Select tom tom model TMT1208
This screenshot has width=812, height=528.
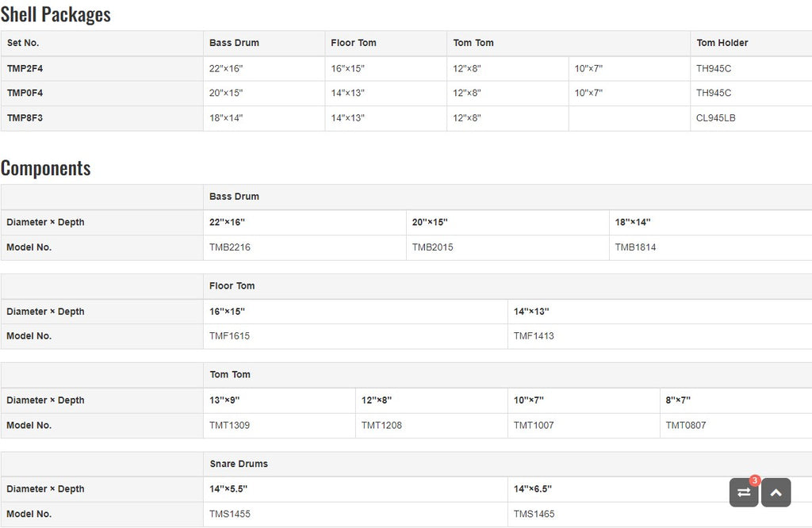tap(381, 426)
